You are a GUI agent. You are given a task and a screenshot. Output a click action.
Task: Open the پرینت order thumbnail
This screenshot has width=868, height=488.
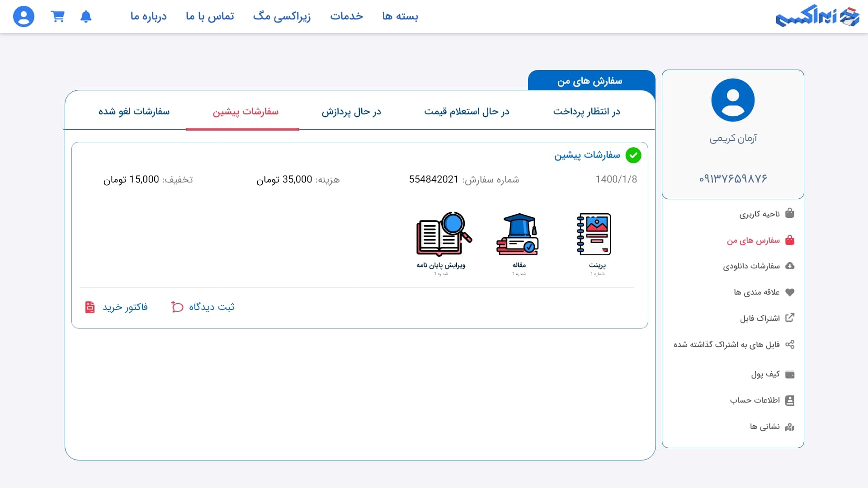(594, 234)
